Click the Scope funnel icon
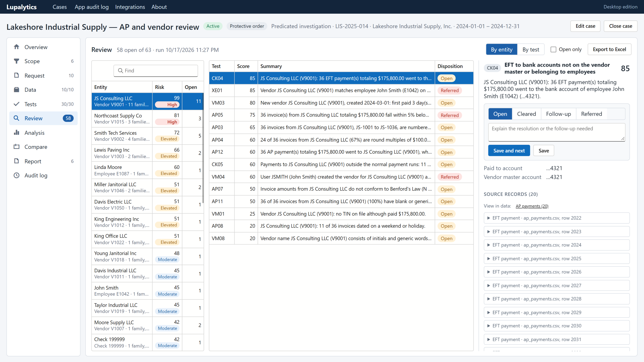Viewport: 644px width, 362px height. (17, 61)
